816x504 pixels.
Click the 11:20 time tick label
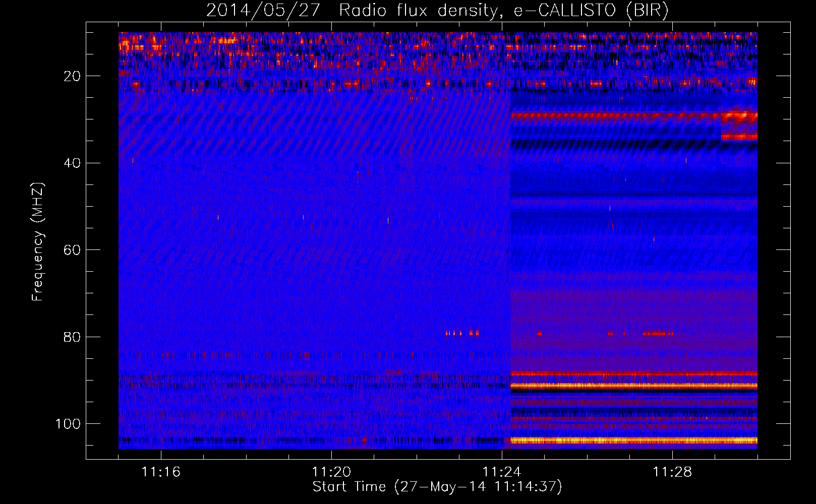(331, 472)
